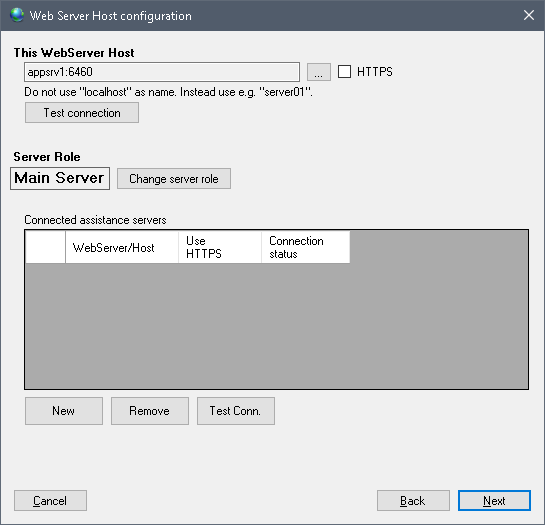Image resolution: width=545 pixels, height=525 pixels.
Task: Click the Connection status column header
Action: click(306, 248)
